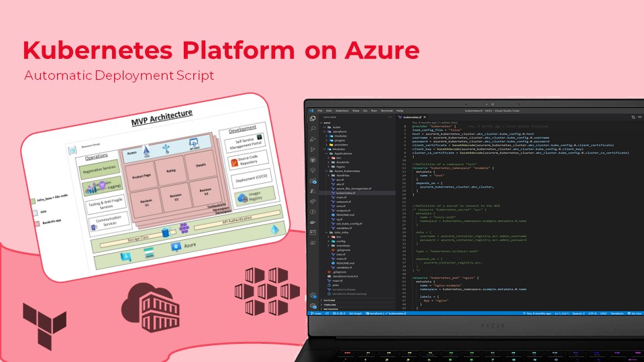
Task: Open the Manage gear icon in the activity bar
Action: click(313, 306)
